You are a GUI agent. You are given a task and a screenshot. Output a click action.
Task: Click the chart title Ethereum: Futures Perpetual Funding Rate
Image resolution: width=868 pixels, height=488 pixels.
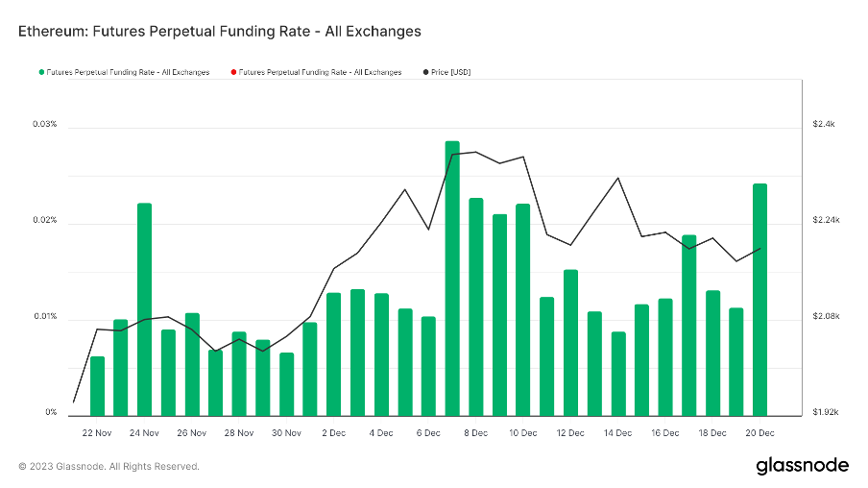tap(220, 32)
